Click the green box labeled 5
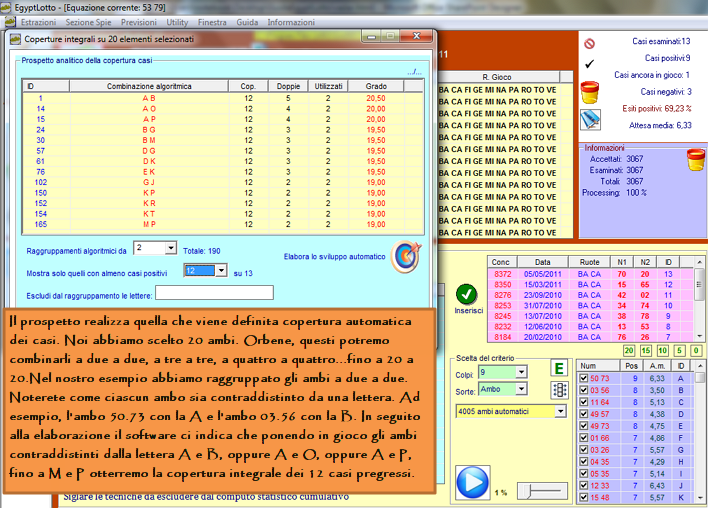The width and height of the screenshot is (708, 508). pyautogui.click(x=679, y=350)
